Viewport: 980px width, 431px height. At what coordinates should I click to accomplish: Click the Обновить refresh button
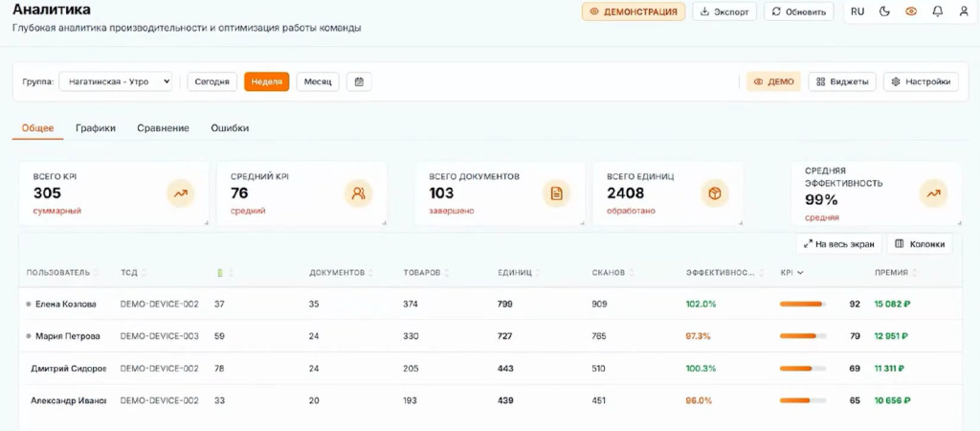click(x=799, y=11)
